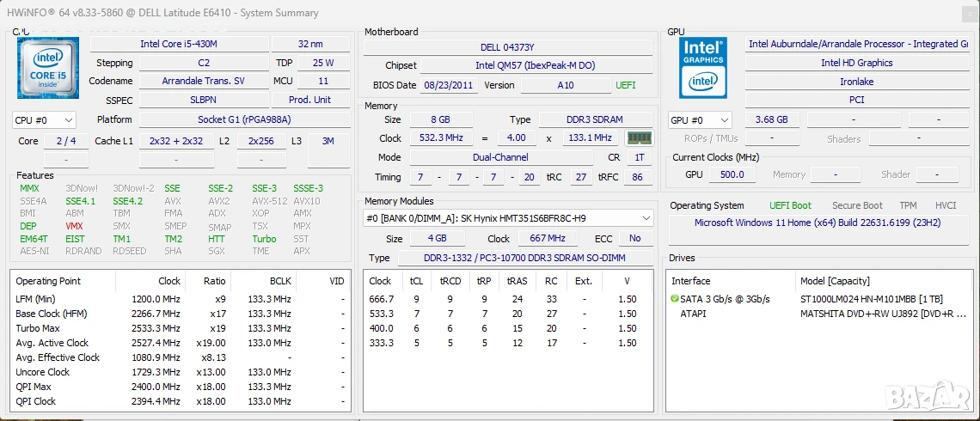Screen dimensions: 980x421
Task: Click the DDR3-1332 / PC3-10700 type field
Action: point(524,258)
